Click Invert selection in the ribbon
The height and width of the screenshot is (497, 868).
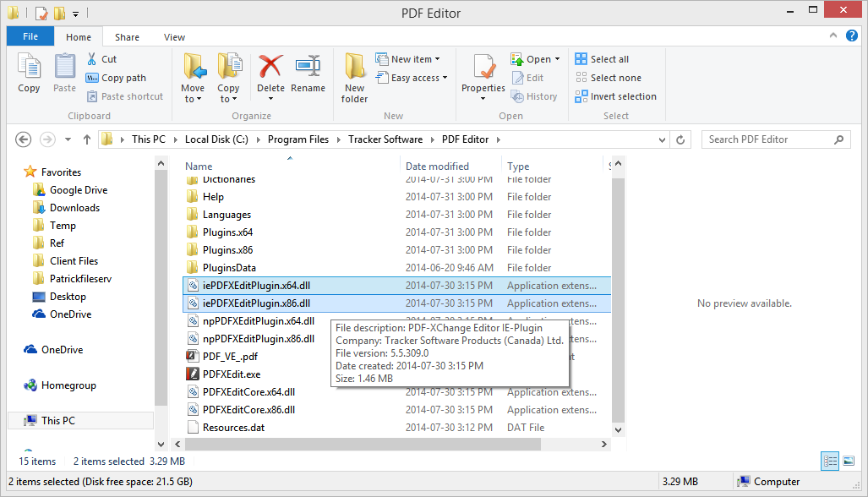(615, 96)
